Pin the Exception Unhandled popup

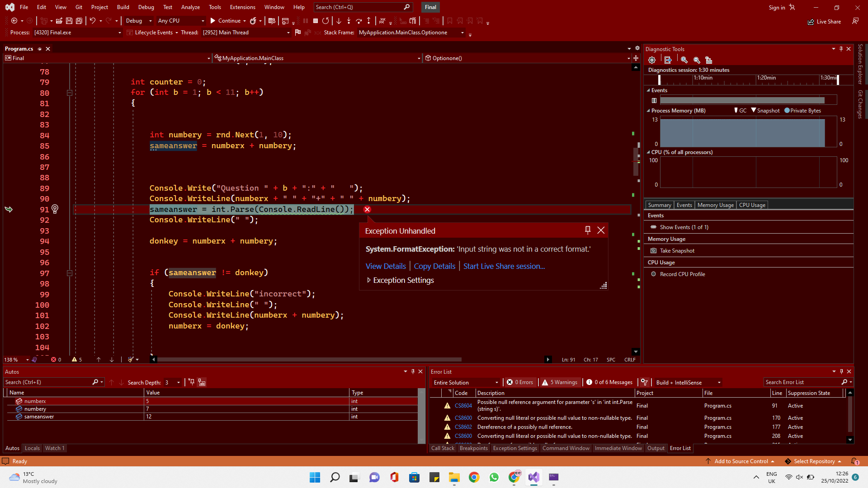pyautogui.click(x=588, y=230)
